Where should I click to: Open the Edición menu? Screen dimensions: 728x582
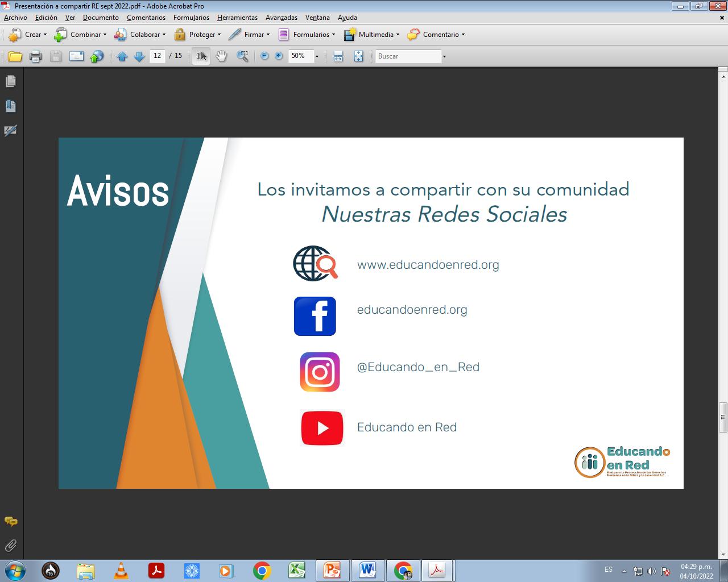pos(46,18)
